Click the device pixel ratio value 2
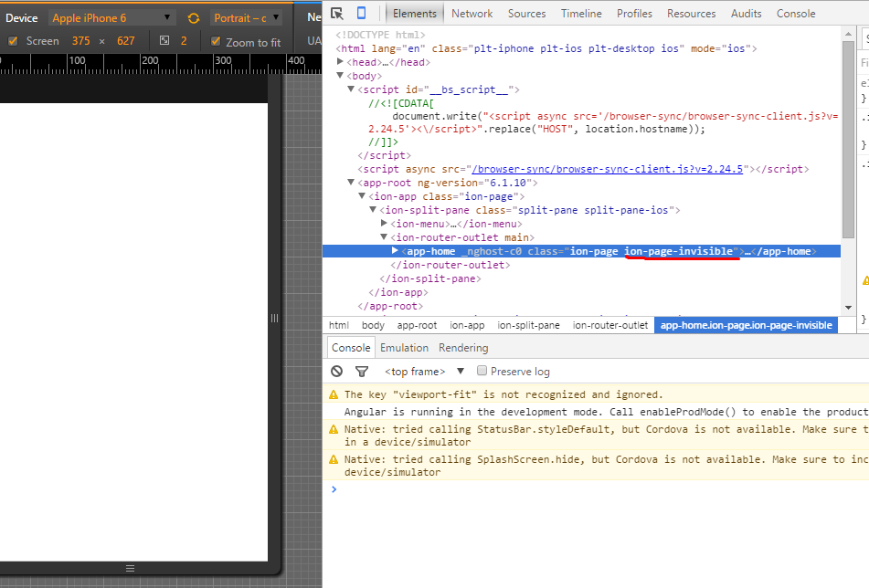 [x=184, y=41]
